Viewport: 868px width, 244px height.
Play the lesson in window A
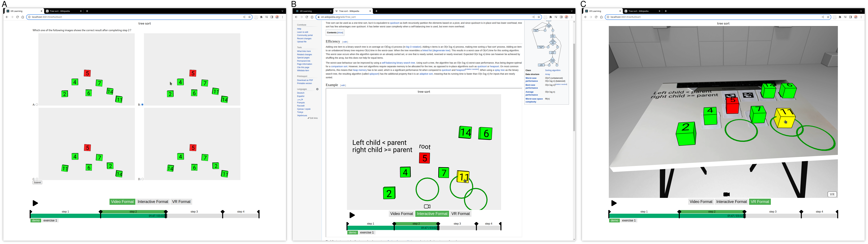point(35,203)
